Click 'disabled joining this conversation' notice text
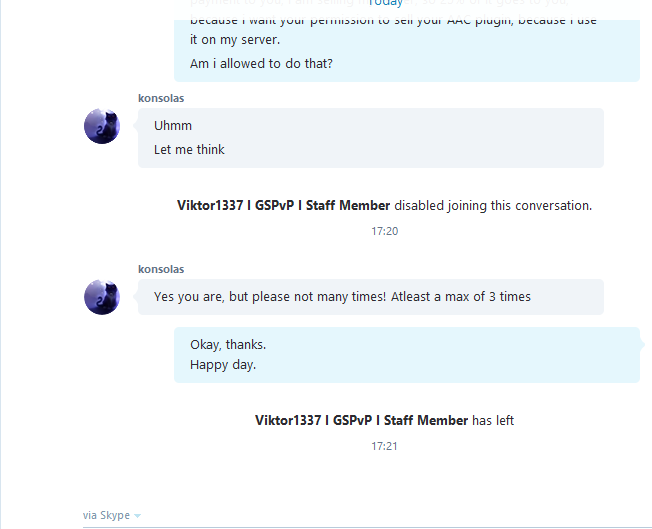This screenshot has height=529, width=652. coord(493,205)
